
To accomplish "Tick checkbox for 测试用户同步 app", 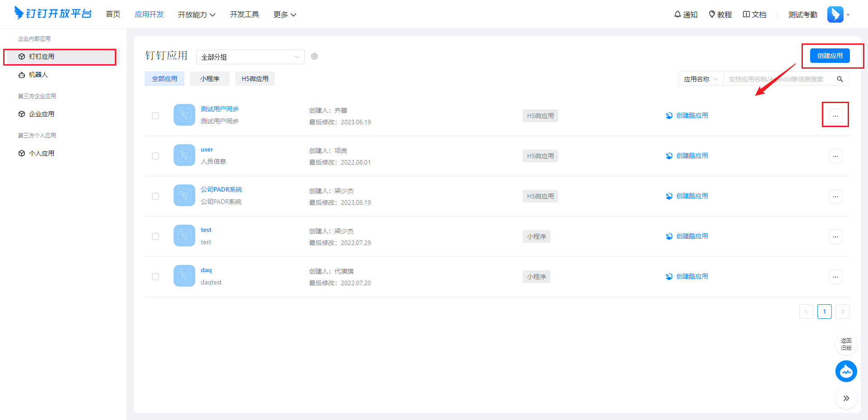I will (156, 116).
